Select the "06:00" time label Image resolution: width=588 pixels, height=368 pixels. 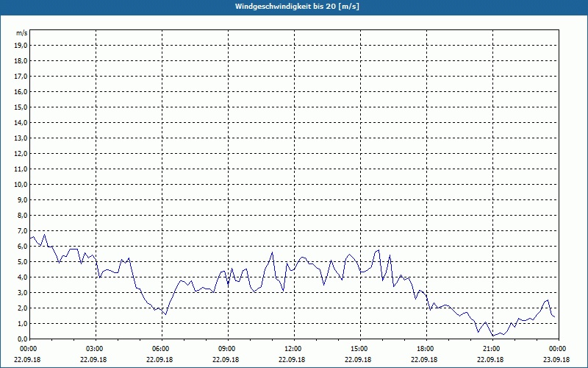click(162, 349)
